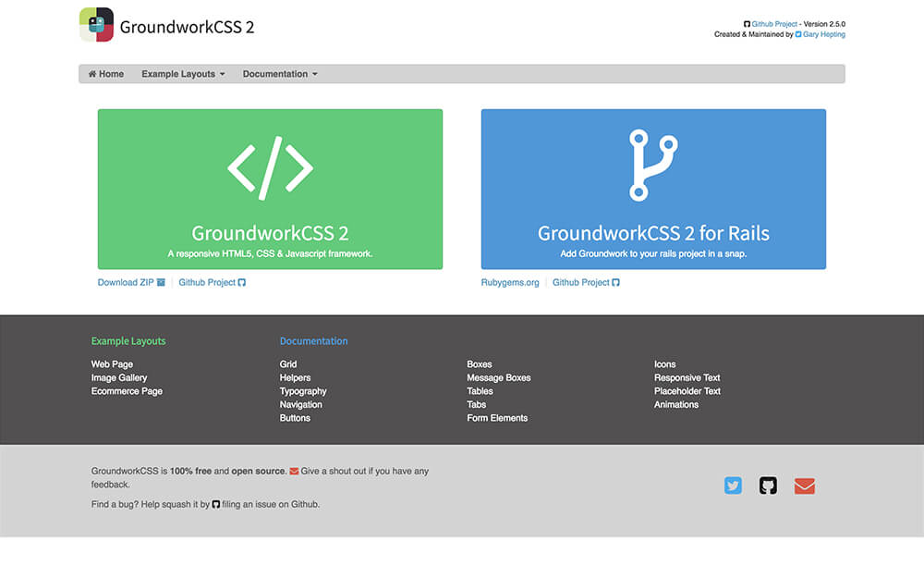Open the Form Elements footer link

pos(497,418)
